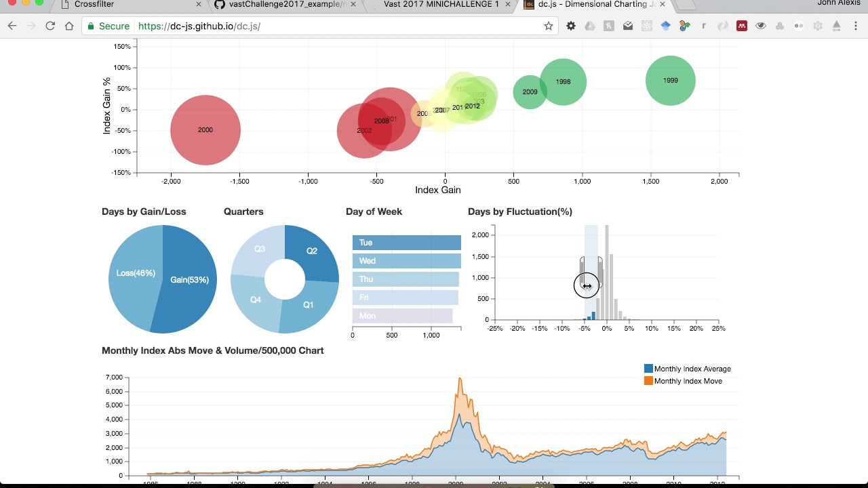Click the Monthly Index Average blue legend swatch

(x=648, y=369)
